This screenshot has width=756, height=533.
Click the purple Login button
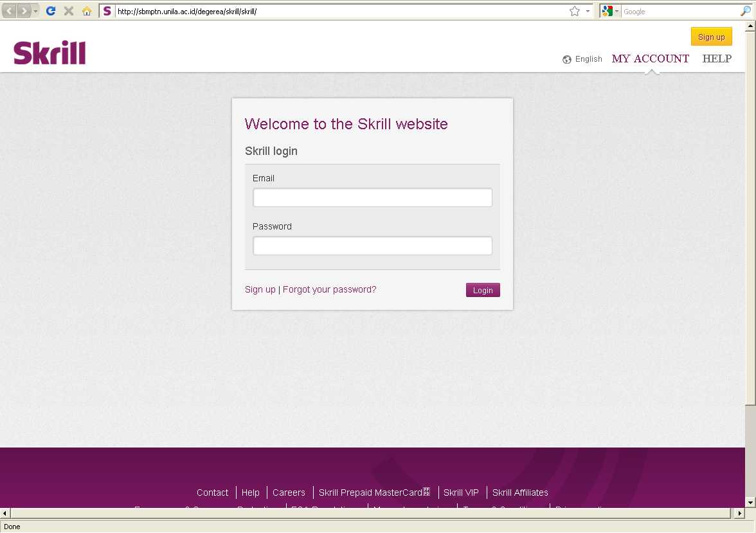pyautogui.click(x=483, y=290)
